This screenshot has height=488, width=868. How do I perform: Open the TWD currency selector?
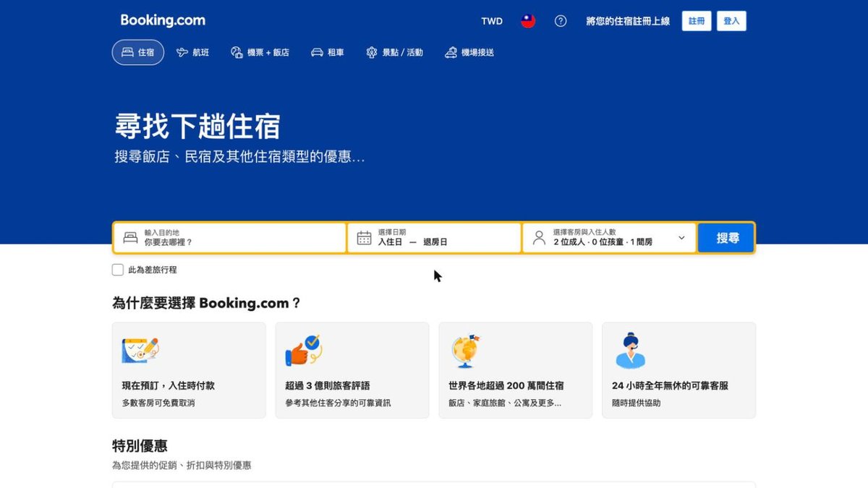pos(492,21)
